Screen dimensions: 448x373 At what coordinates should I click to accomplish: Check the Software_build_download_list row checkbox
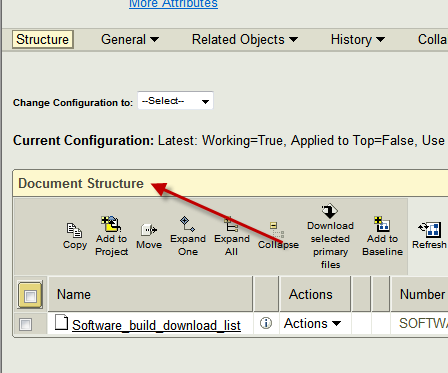[26, 324]
